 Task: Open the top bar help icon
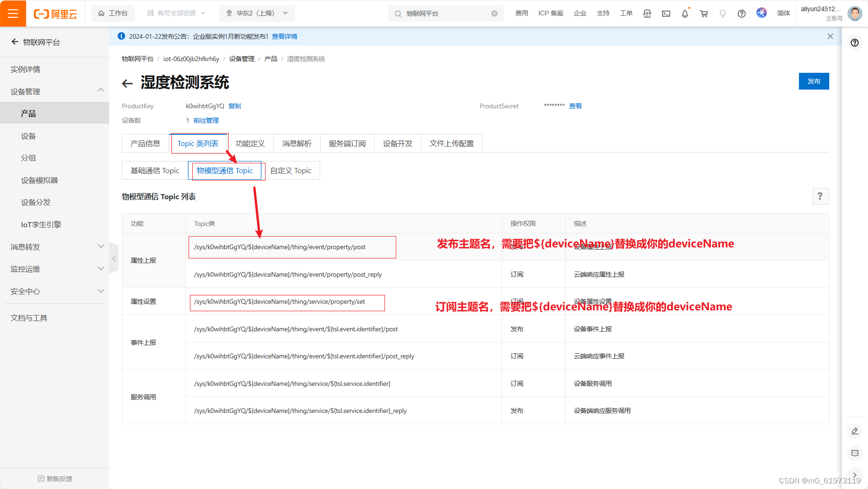point(742,14)
